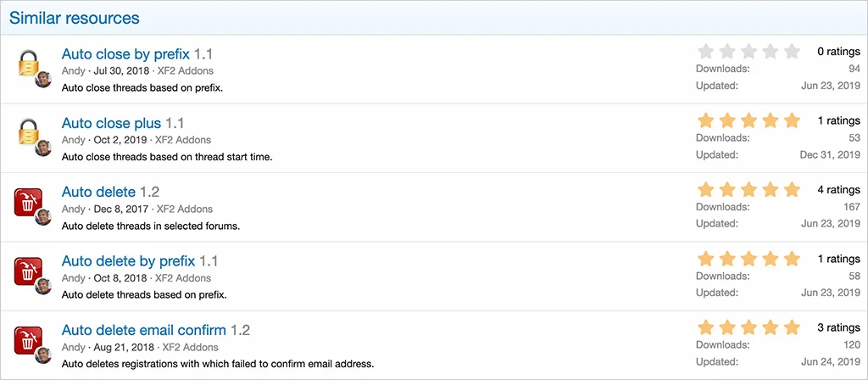The height and width of the screenshot is (380, 868).
Task: Click the empty star rating for Auto close by prefix
Action: pyautogui.click(x=748, y=51)
